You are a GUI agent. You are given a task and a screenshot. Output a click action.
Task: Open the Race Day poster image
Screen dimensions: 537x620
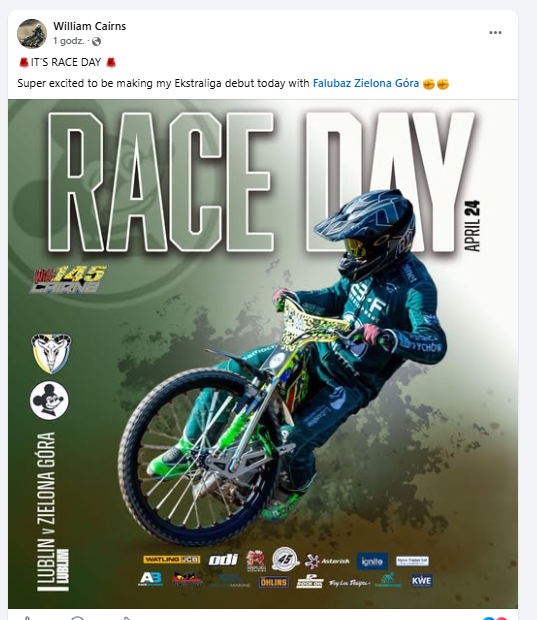(x=263, y=354)
